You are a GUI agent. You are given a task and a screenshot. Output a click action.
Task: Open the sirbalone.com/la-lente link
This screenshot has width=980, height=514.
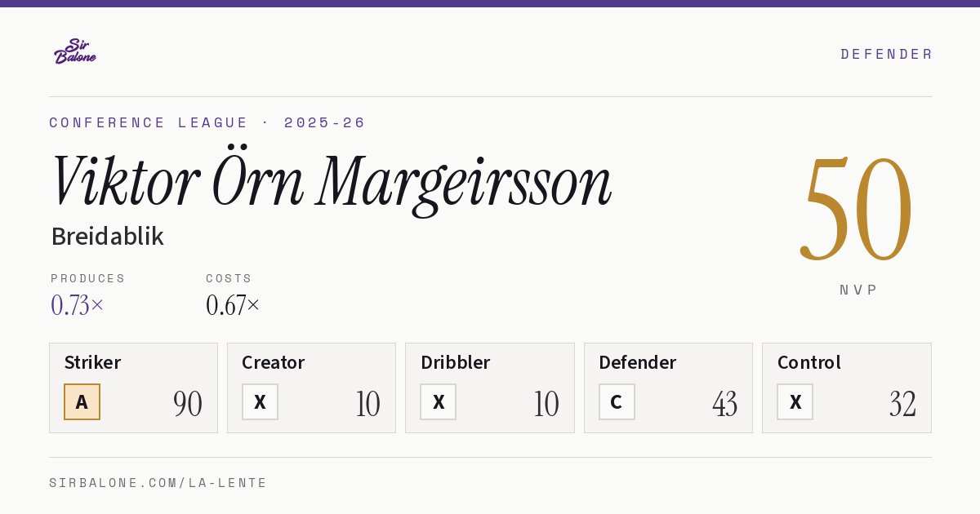(x=158, y=483)
